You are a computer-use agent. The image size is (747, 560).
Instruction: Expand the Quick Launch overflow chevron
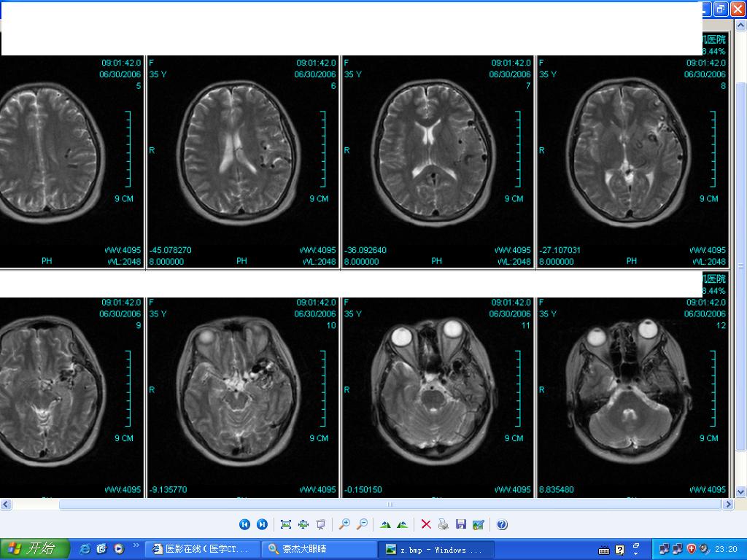[136, 545]
